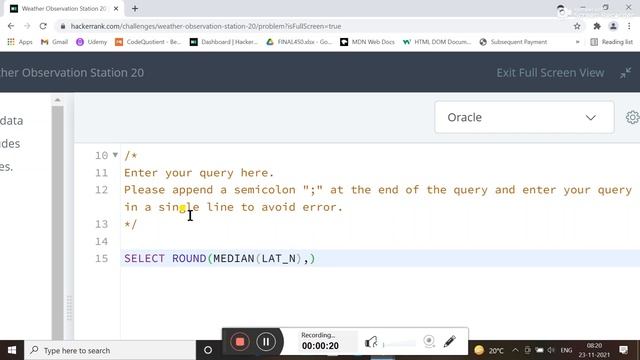Toggle the recorder webcam icon
Screen dimensions: 640x360
click(429, 341)
